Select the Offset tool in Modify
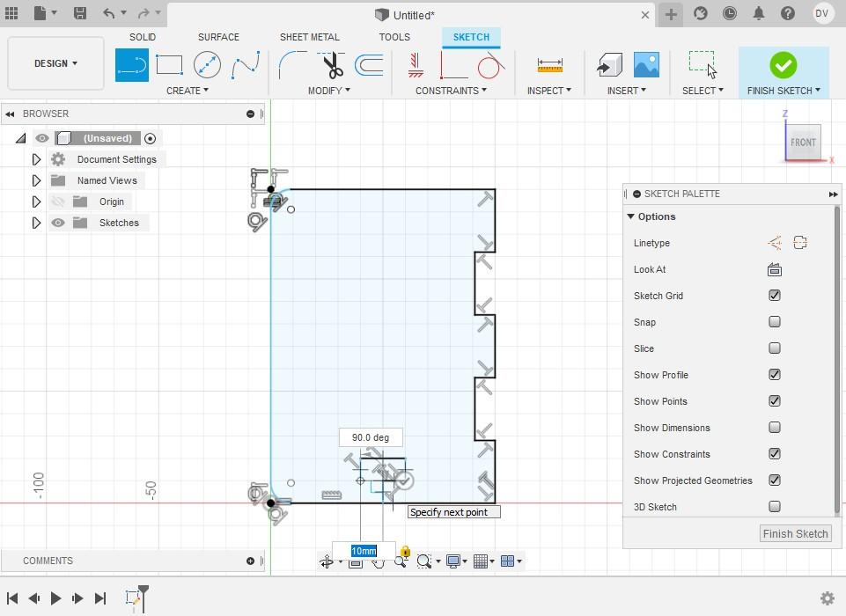Image resolution: width=846 pixels, height=616 pixels. tap(370, 65)
